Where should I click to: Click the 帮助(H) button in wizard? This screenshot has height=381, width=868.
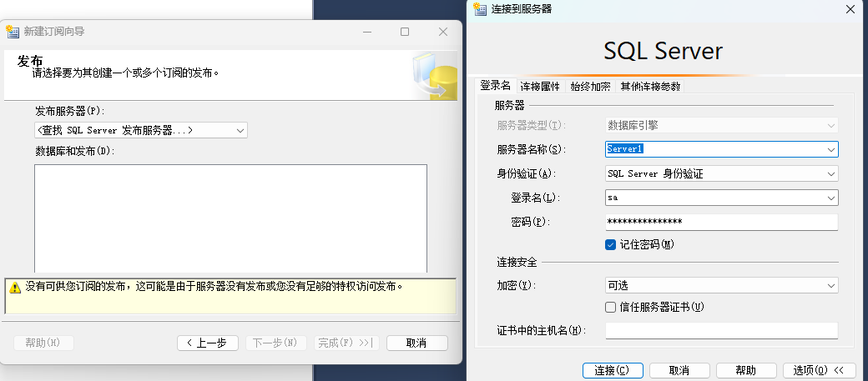coord(43,343)
